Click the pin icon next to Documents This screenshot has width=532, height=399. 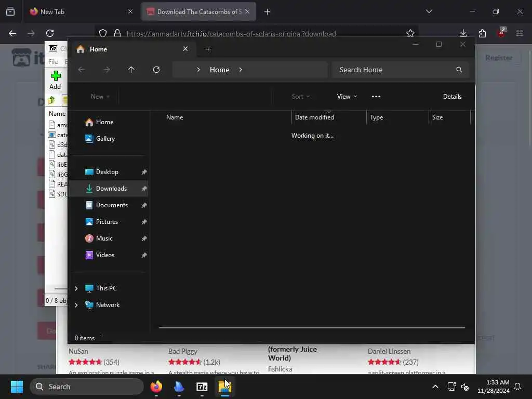tap(144, 205)
